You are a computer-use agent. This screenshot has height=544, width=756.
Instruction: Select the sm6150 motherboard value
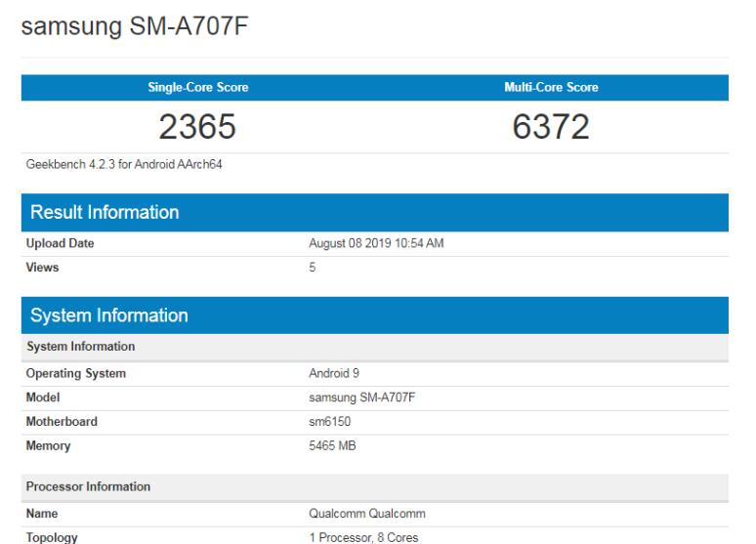click(330, 422)
